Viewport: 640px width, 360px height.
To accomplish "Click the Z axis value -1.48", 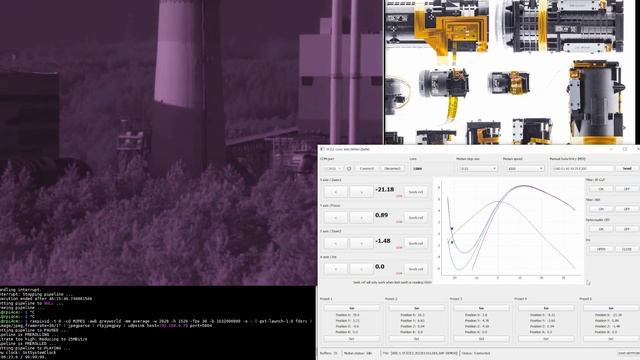I will coord(383,241).
